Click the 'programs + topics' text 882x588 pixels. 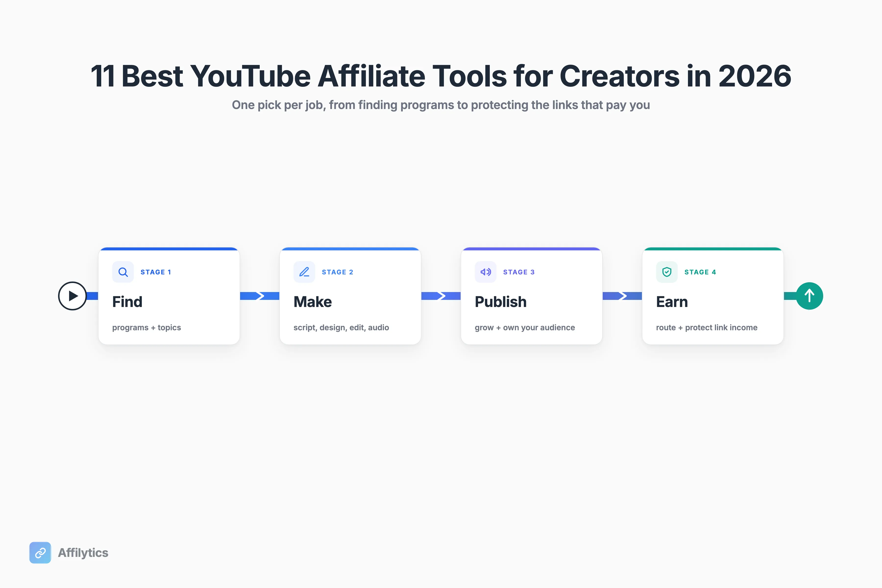(x=146, y=327)
